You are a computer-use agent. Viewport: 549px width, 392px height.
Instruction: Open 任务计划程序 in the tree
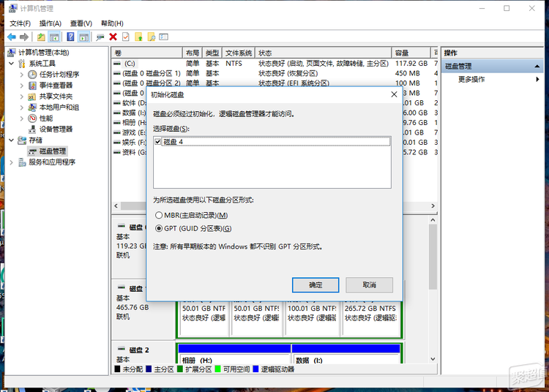(x=59, y=74)
